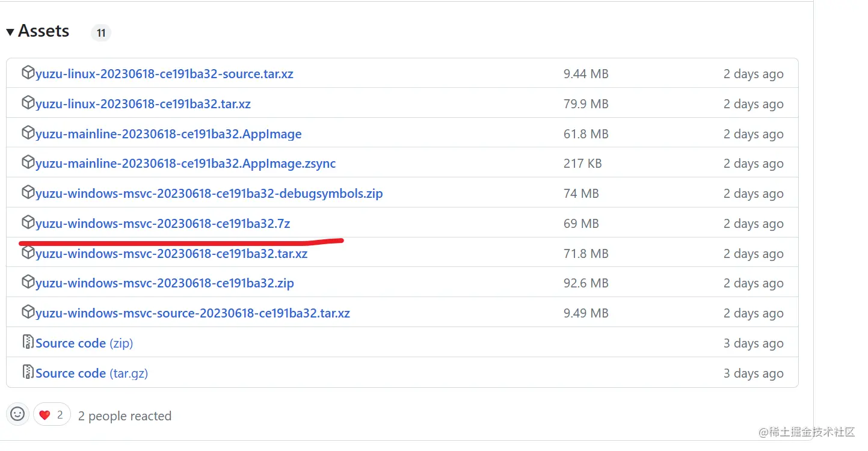Click package icon beside the AppImage file
Screen dimensions: 868x451
click(28, 133)
